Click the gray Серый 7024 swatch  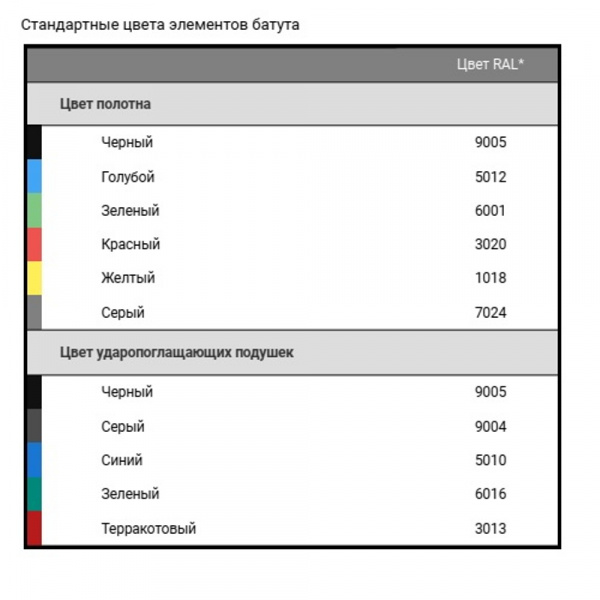34,312
